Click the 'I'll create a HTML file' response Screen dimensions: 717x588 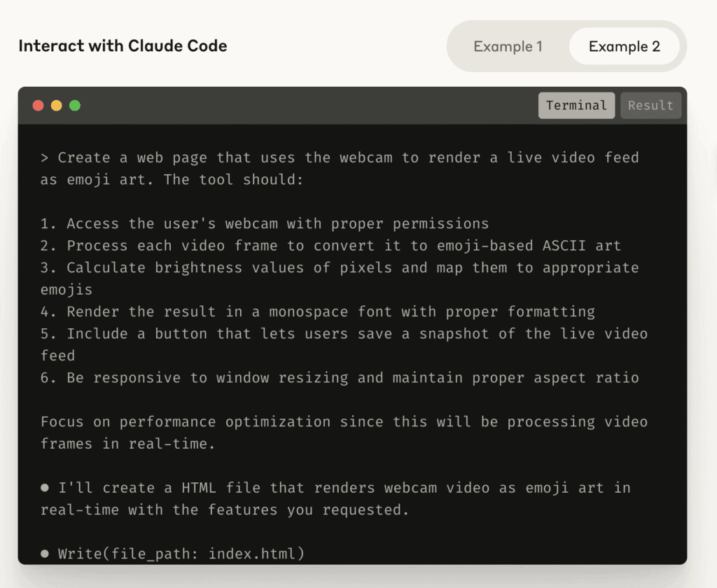pyautogui.click(x=335, y=498)
